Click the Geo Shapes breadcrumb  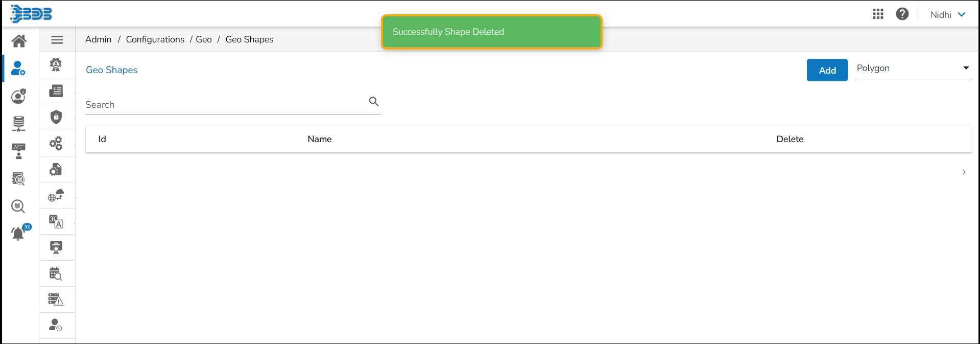pyautogui.click(x=249, y=39)
